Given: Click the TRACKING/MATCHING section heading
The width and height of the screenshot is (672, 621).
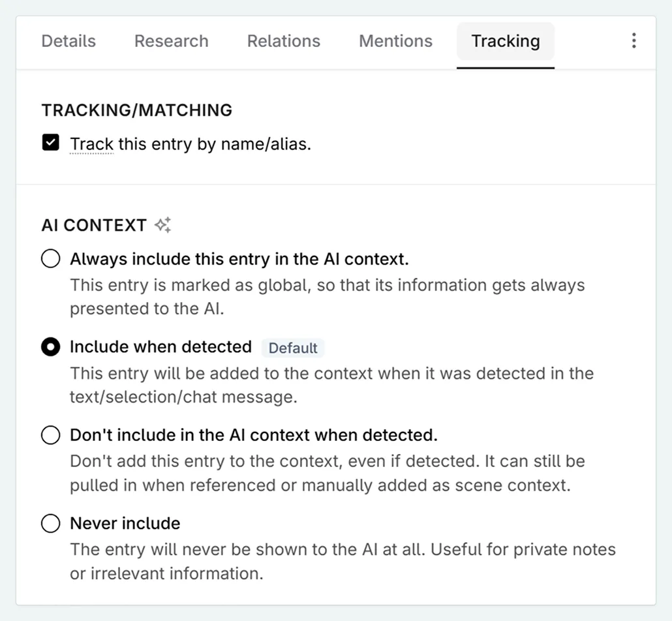Looking at the screenshot, I should click(137, 110).
